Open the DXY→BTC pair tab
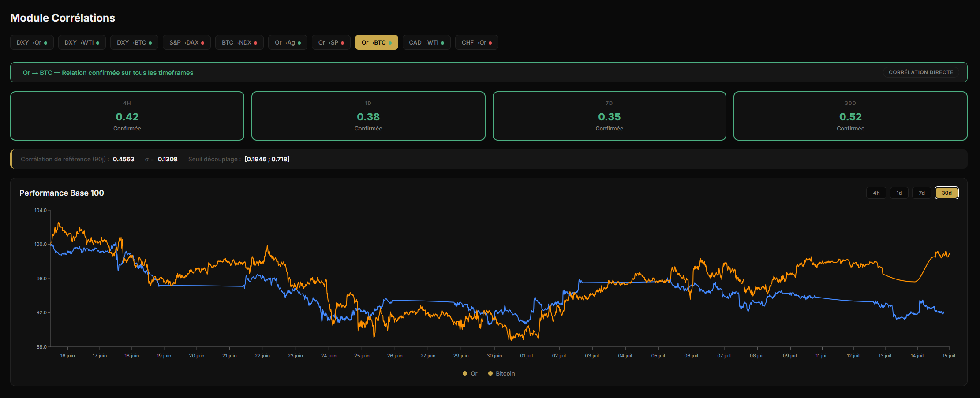Screen dimensions: 980x398 134,42
